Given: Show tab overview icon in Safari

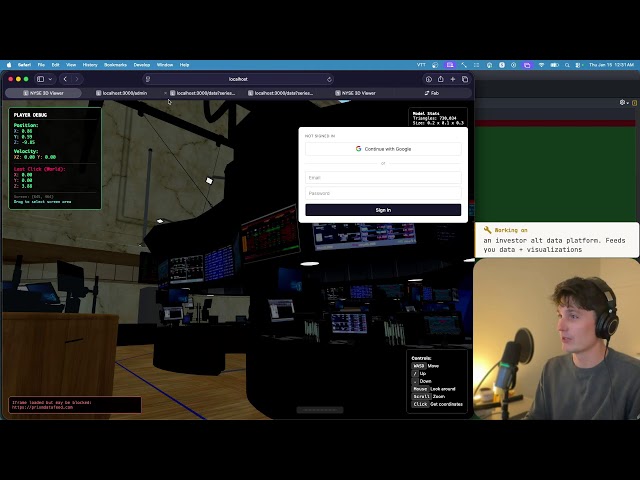Looking at the screenshot, I should pos(464,79).
